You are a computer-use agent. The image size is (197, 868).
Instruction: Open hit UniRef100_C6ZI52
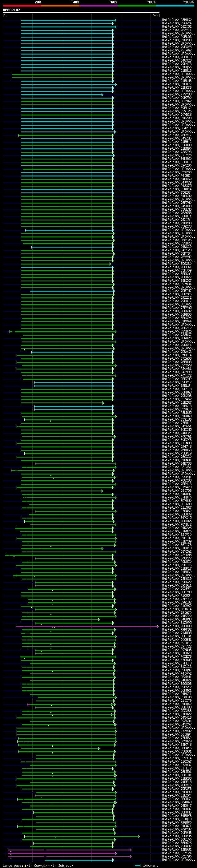tap(177, 26)
